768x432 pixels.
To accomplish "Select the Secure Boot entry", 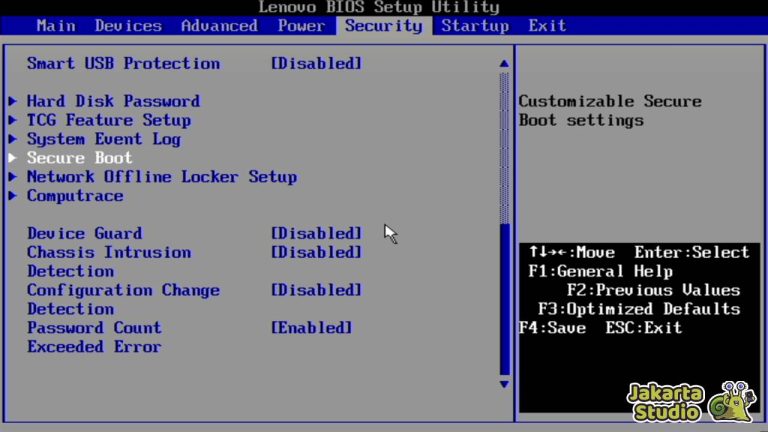I will [x=79, y=158].
